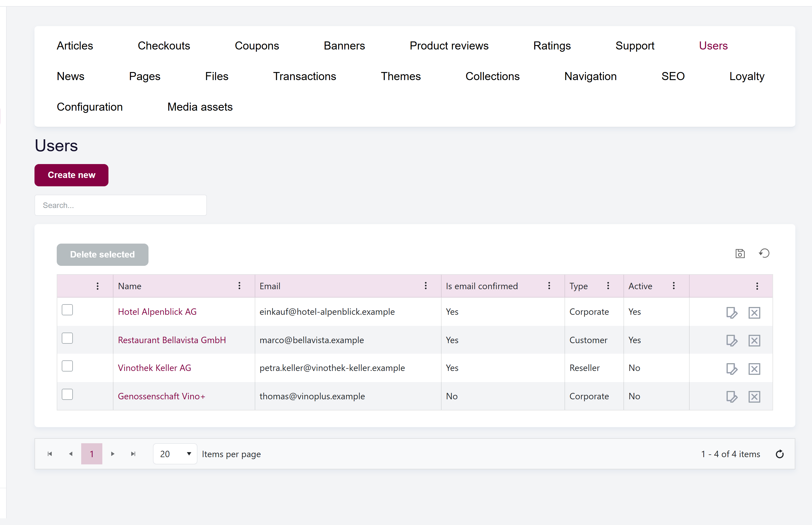Select page 1 in the pager

click(x=92, y=454)
